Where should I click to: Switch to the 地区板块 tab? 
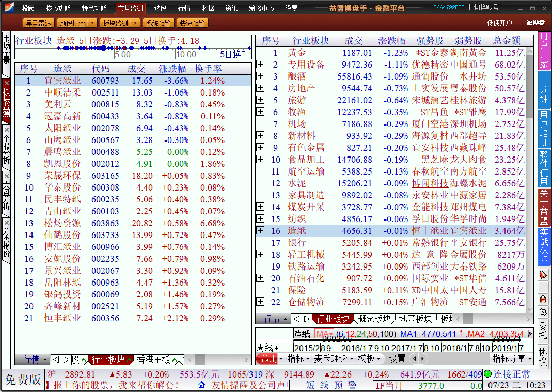tap(415, 319)
